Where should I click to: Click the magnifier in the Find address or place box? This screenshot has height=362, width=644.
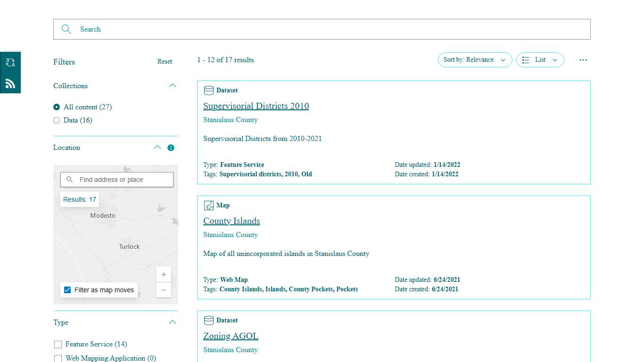coord(70,180)
